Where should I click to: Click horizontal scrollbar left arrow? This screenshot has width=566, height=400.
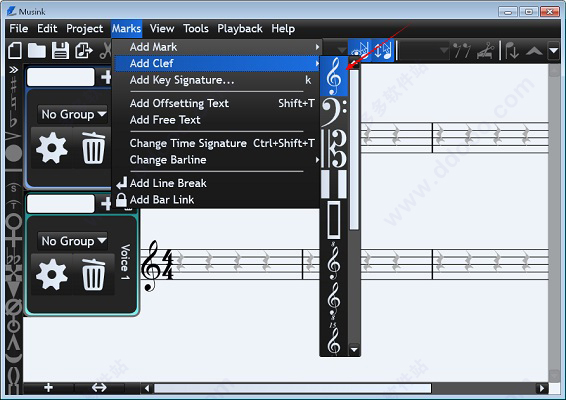146,388
